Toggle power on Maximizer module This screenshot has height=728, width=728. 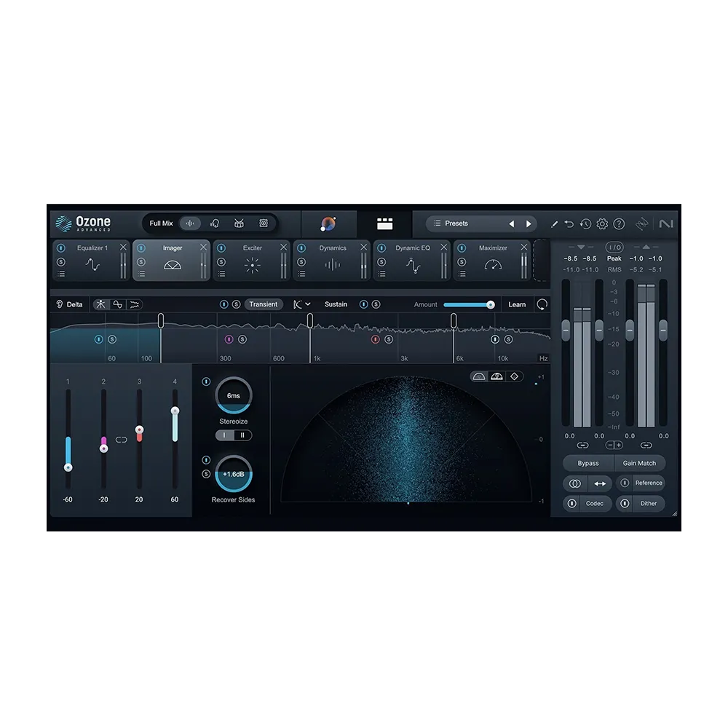click(462, 248)
